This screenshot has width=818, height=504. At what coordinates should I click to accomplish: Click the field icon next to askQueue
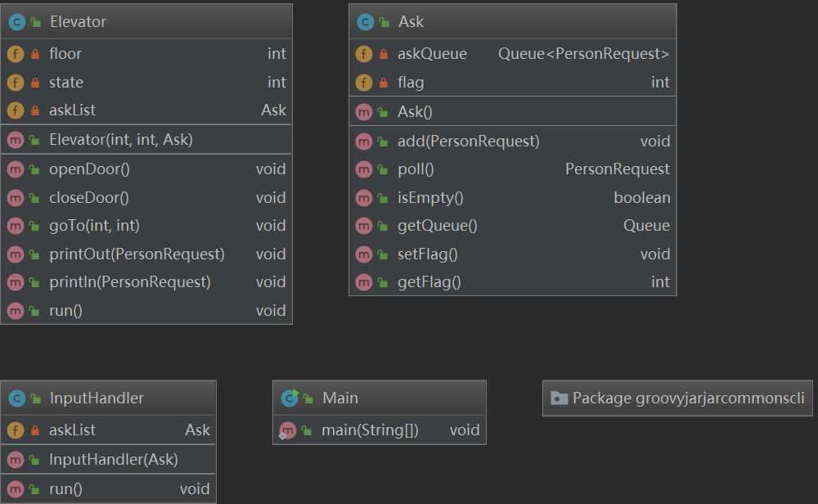[x=365, y=54]
